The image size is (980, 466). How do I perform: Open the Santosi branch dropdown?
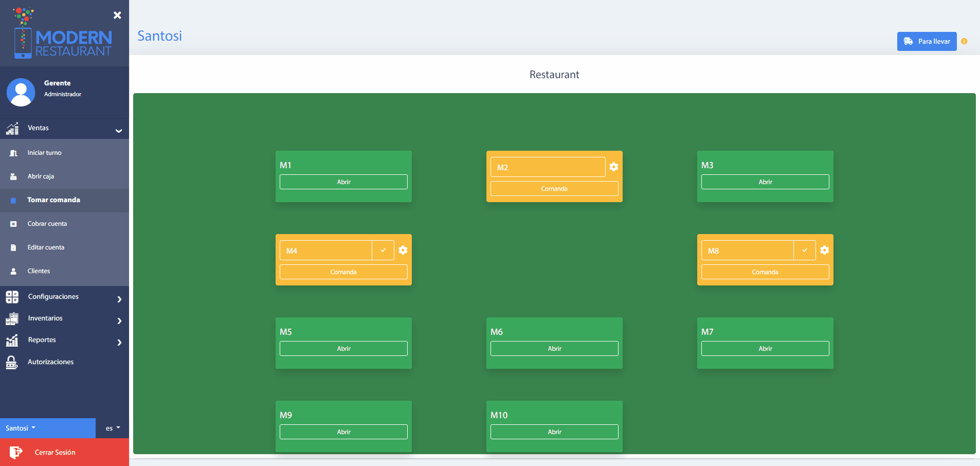(x=21, y=428)
